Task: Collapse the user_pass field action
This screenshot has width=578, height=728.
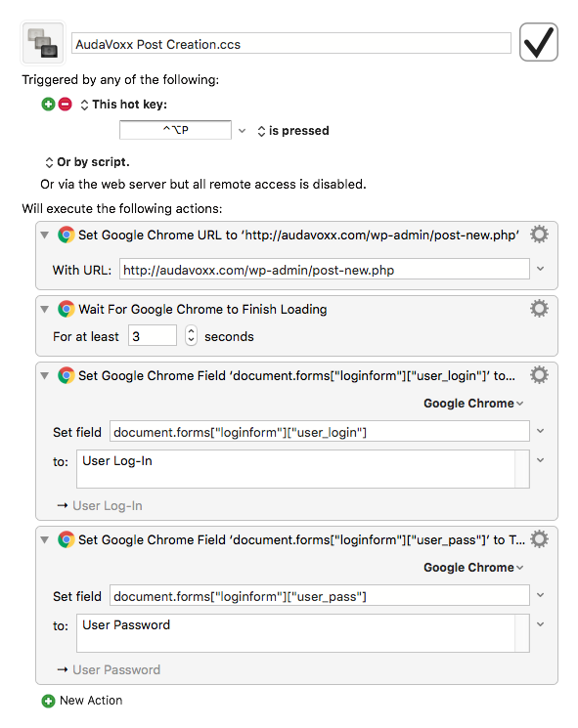Action: (x=45, y=539)
